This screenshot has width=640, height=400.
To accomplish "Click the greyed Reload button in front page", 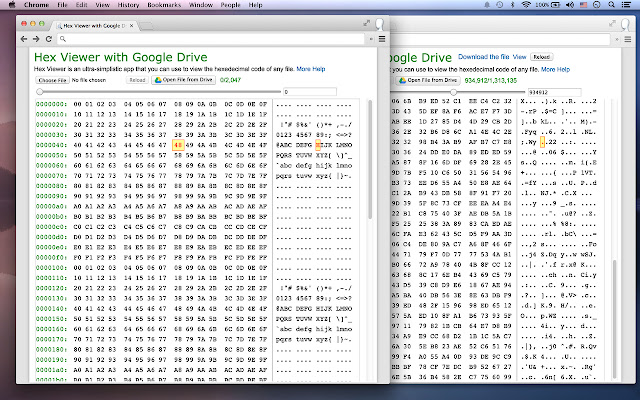I will [x=137, y=80].
